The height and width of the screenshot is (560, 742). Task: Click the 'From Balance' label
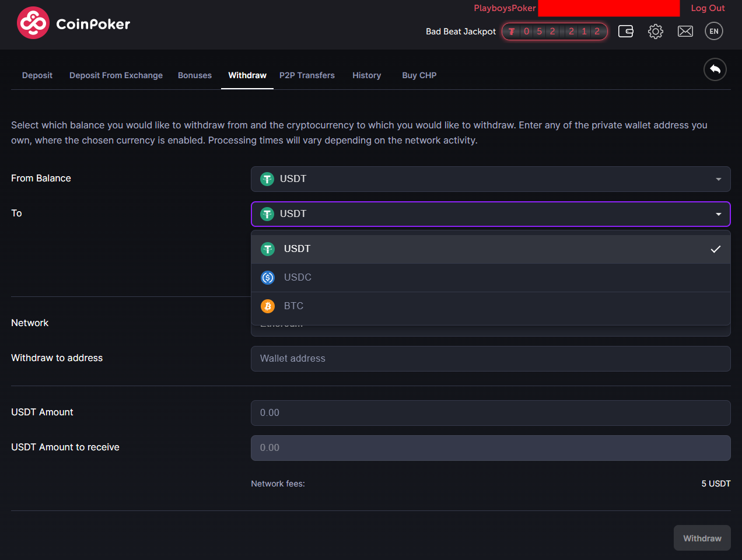[x=41, y=178]
